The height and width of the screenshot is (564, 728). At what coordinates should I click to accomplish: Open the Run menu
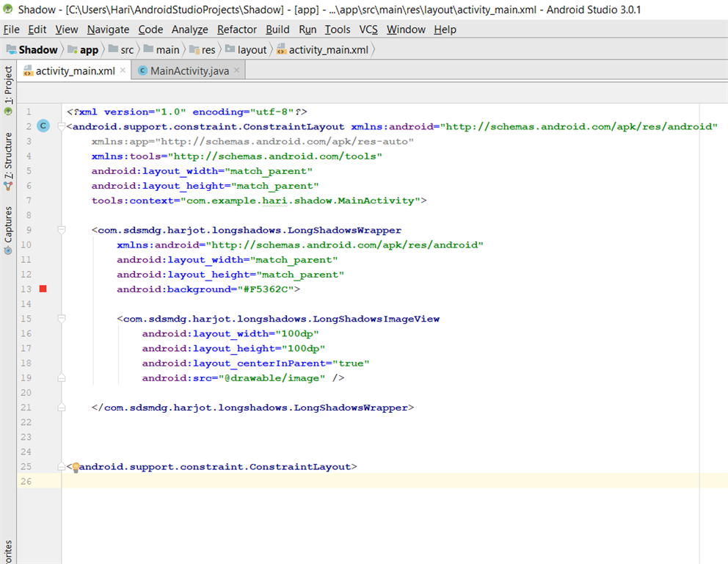(307, 29)
